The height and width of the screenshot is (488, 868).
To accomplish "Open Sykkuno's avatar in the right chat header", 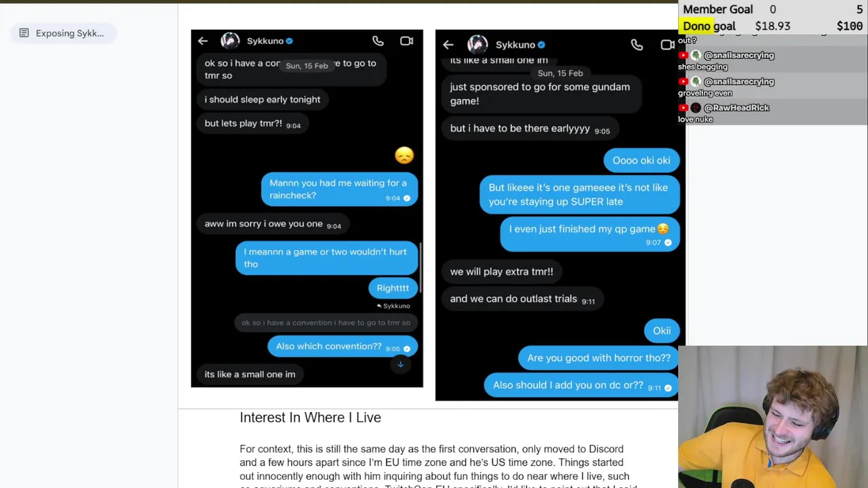I will point(477,45).
